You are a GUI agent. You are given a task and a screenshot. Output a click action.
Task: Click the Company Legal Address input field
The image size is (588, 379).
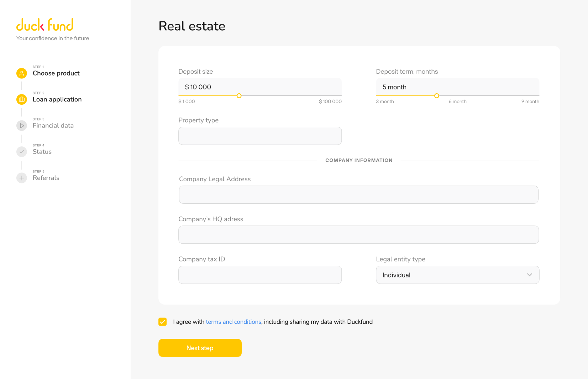click(358, 194)
